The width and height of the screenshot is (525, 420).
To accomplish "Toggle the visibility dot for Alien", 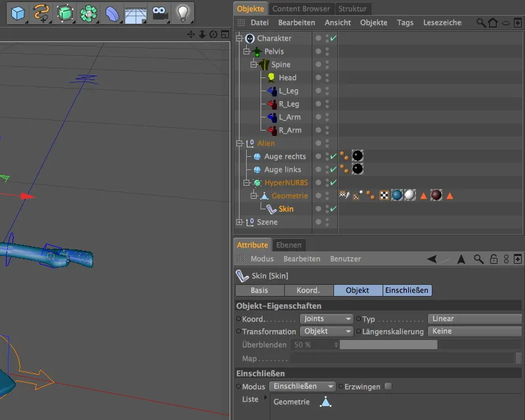I will coord(318,143).
